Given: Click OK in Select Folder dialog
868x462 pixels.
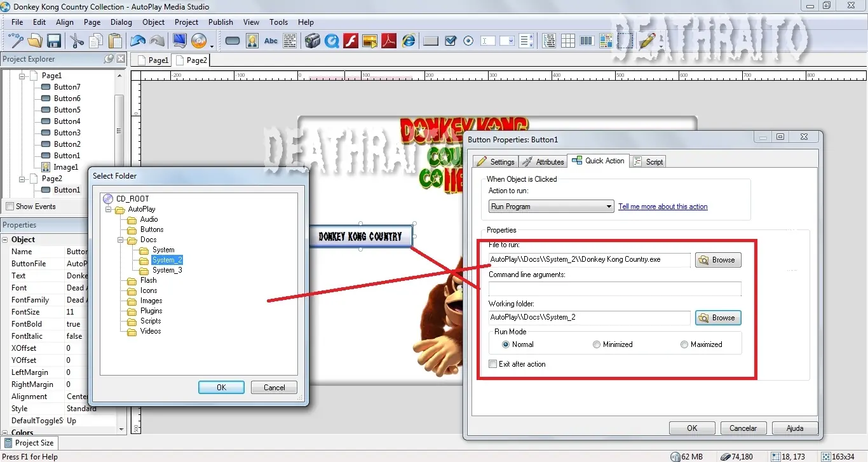Looking at the screenshot, I should tap(221, 388).
